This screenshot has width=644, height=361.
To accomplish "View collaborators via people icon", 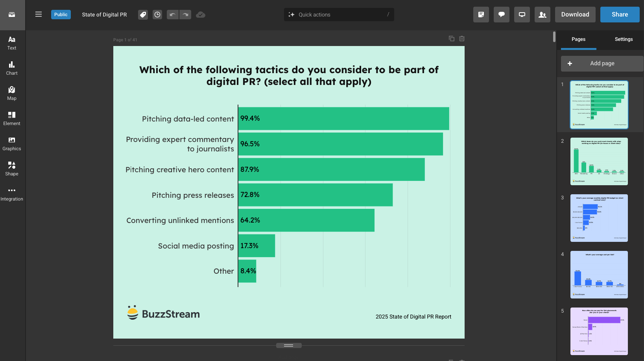I will [542, 15].
